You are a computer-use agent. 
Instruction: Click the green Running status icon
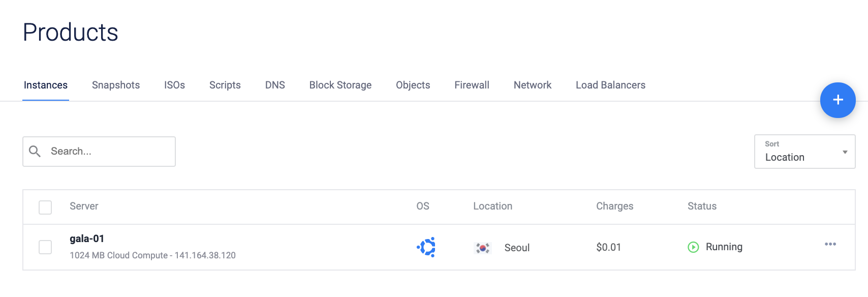point(693,247)
